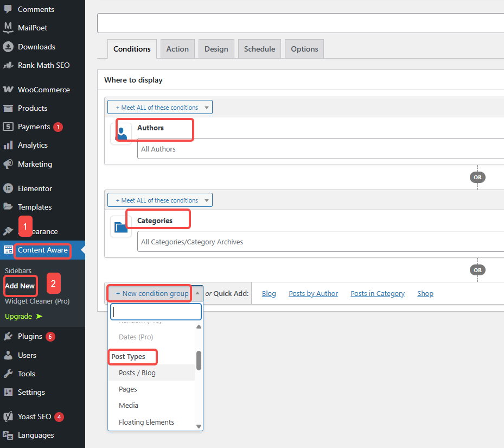This screenshot has height=448, width=504.
Task: Open MailPoet from its sidebar icon
Action: (8, 28)
